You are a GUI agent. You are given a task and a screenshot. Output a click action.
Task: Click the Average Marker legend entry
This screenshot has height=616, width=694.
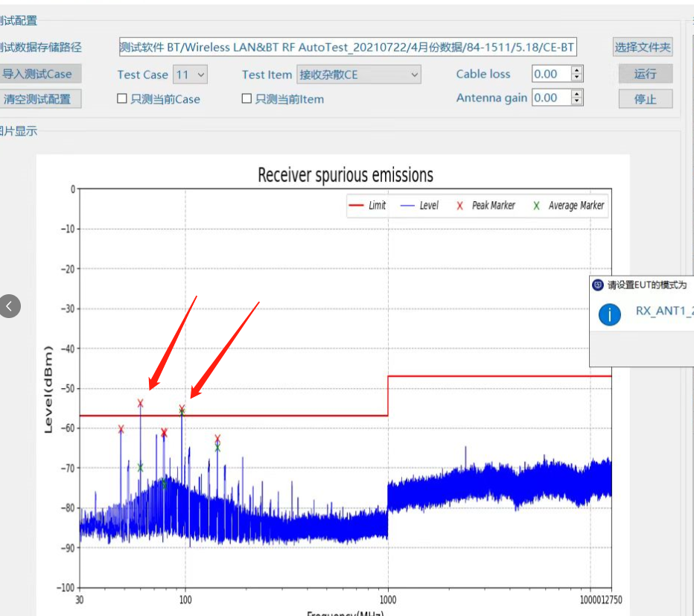pyautogui.click(x=569, y=206)
